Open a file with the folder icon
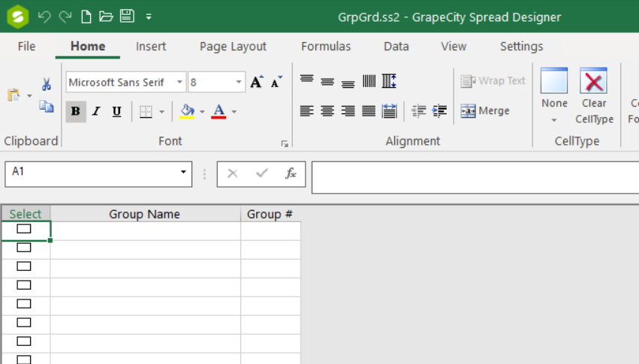This screenshot has height=364, width=639. point(106,17)
